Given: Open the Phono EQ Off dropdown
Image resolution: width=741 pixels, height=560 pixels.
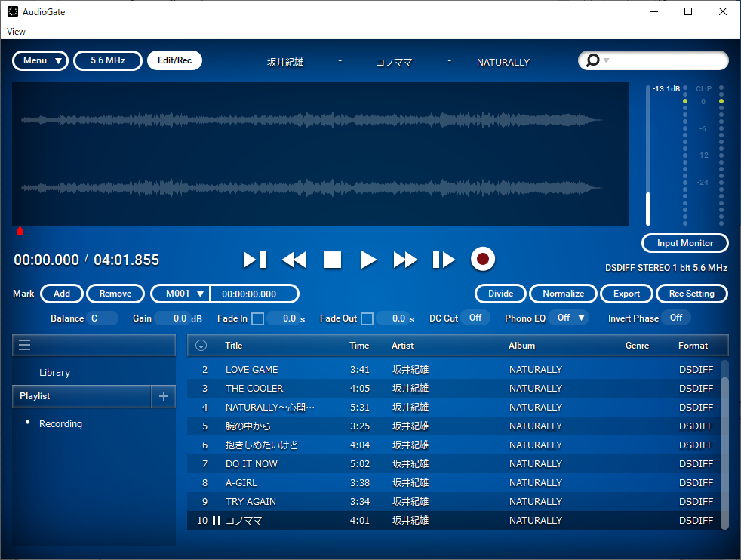Looking at the screenshot, I should click(570, 318).
